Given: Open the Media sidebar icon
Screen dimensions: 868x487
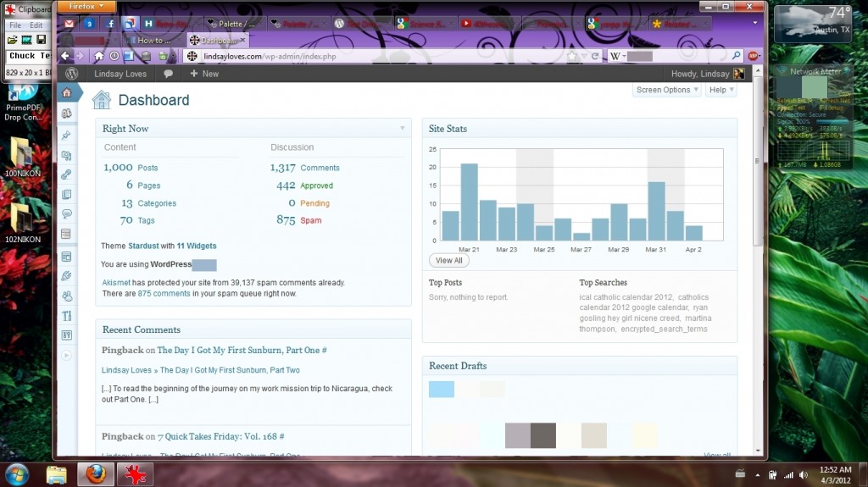Looking at the screenshot, I should (67, 156).
